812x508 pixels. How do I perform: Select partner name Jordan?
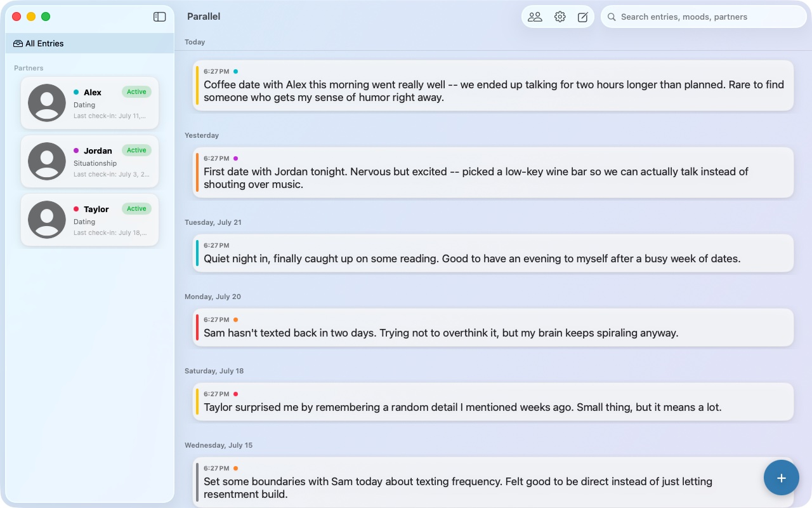click(98, 151)
